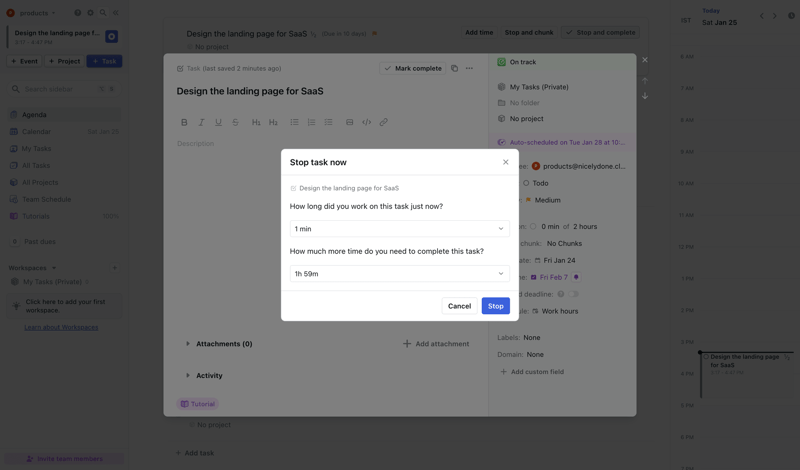Collapse the sidebar with double-chevron icon
The image size is (800, 470).
[116, 13]
